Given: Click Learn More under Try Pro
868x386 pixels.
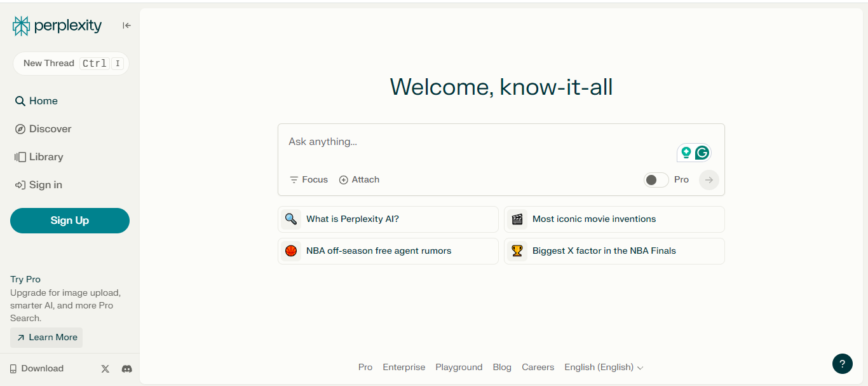Looking at the screenshot, I should pos(46,337).
